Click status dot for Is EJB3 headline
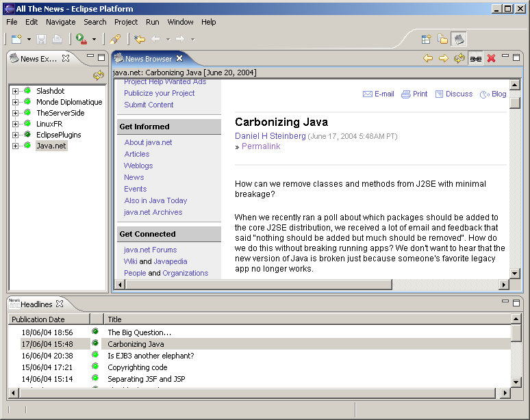530x420 pixels. pos(95,354)
